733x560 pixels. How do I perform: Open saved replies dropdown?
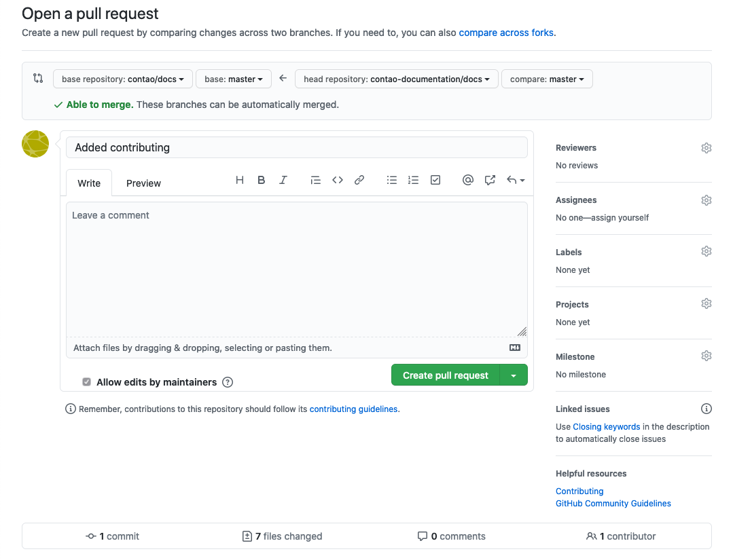516,180
